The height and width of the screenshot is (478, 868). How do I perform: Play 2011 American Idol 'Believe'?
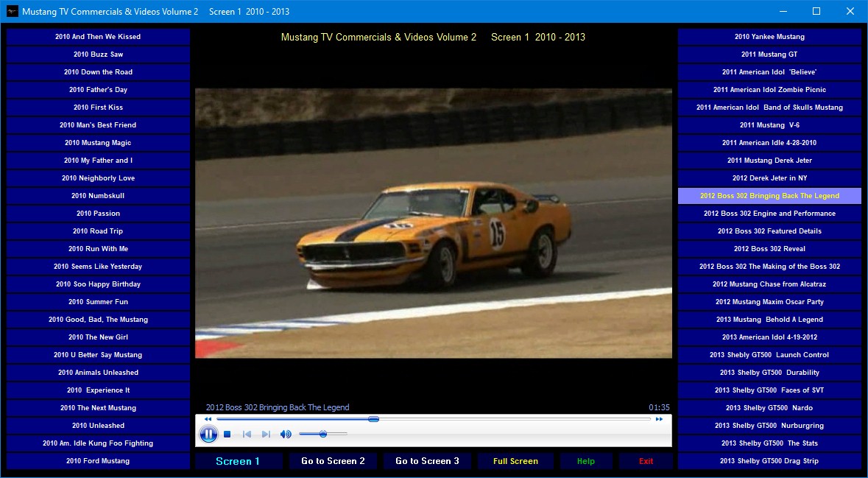769,72
